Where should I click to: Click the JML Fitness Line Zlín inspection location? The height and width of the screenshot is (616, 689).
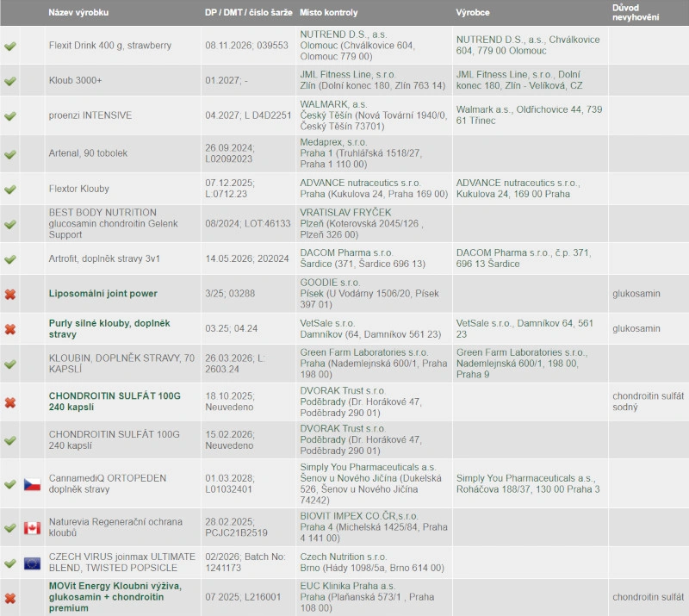point(373,80)
